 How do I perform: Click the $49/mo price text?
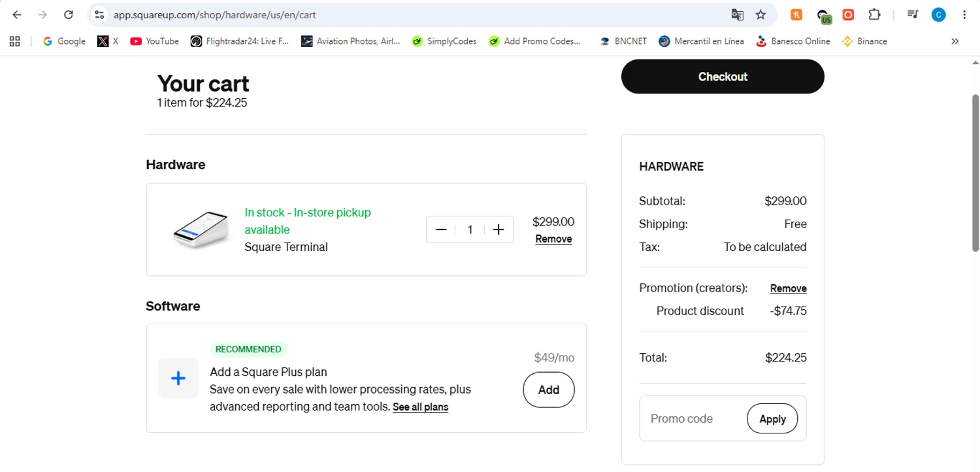(x=554, y=358)
